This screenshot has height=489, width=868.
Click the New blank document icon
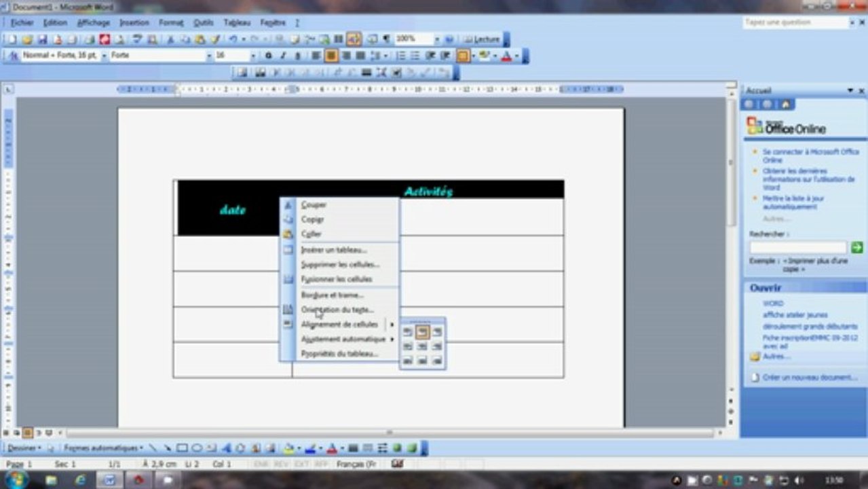coord(12,39)
